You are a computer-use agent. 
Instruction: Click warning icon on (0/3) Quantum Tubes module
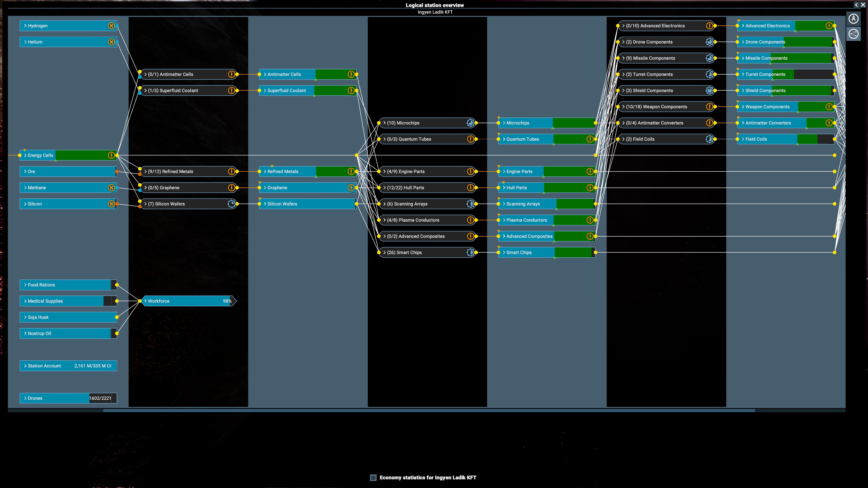(470, 139)
